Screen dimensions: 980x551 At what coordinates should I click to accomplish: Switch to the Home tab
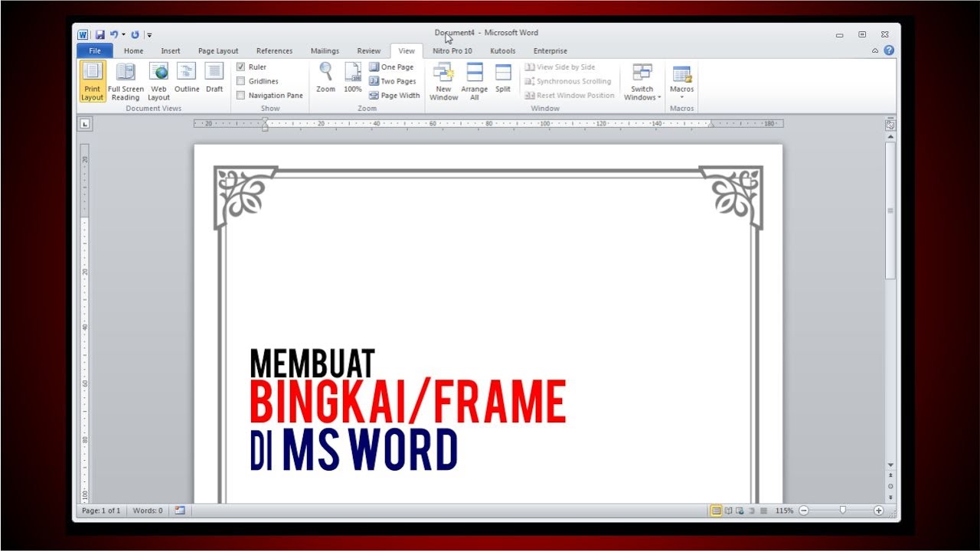click(133, 51)
